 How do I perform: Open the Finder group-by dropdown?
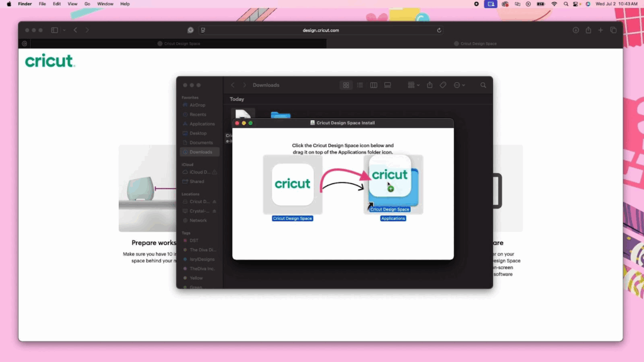pos(414,85)
